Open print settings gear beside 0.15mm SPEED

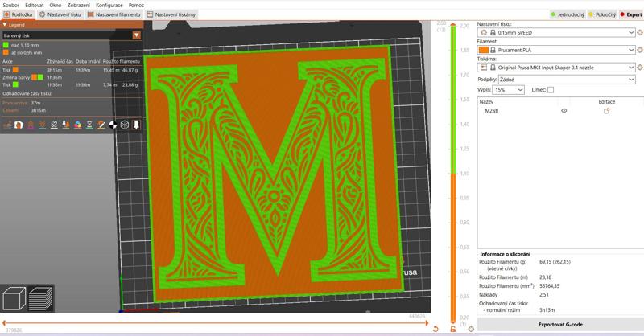pyautogui.click(x=640, y=32)
